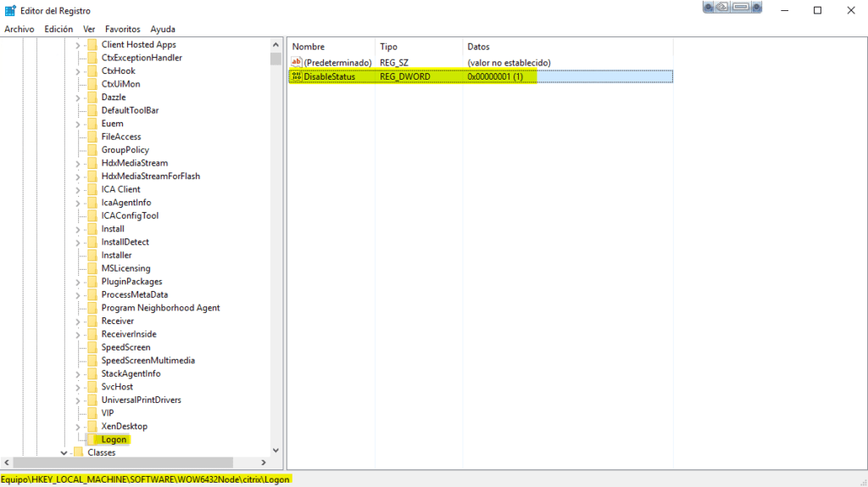This screenshot has width=868, height=487.
Task: Open the Edición menu
Action: 58,29
